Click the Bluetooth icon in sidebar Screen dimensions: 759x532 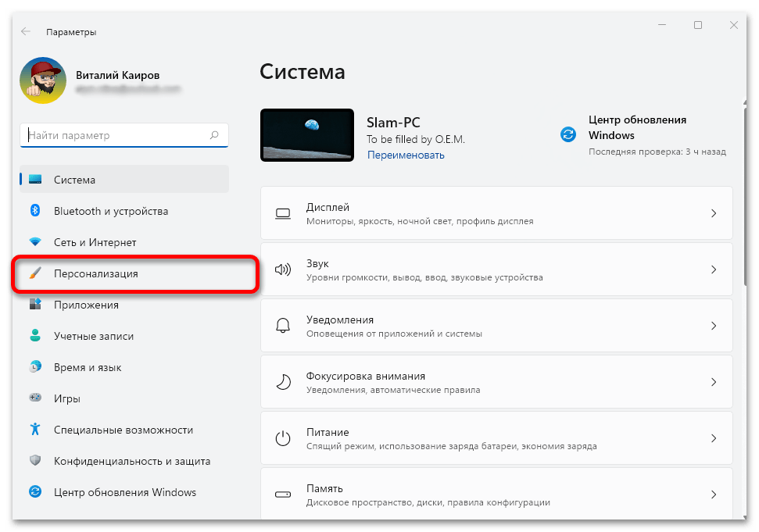pyautogui.click(x=35, y=210)
